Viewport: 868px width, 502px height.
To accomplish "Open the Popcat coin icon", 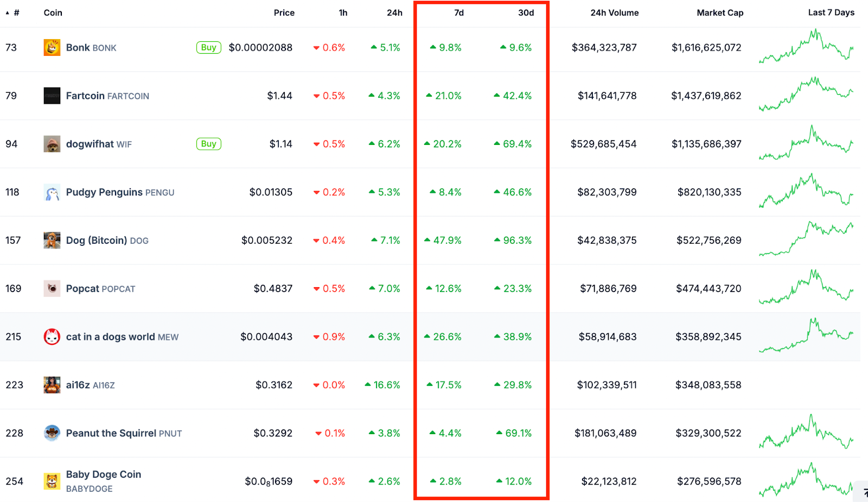I will click(52, 289).
